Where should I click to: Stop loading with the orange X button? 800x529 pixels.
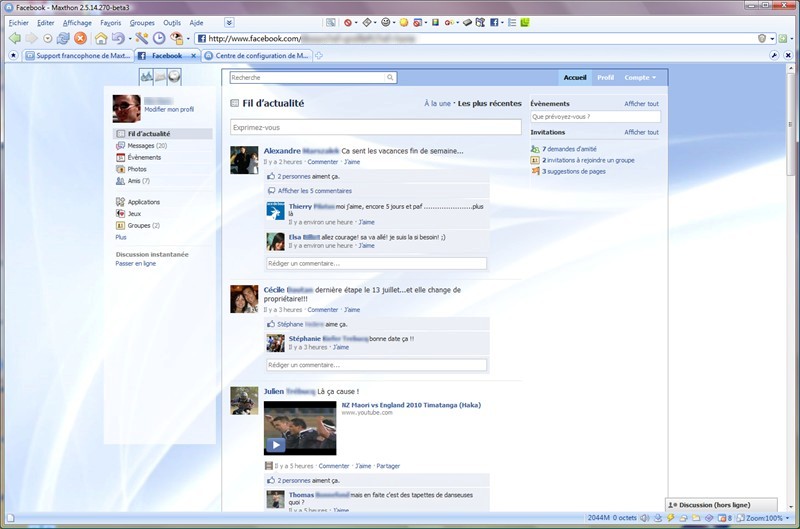[x=80, y=38]
